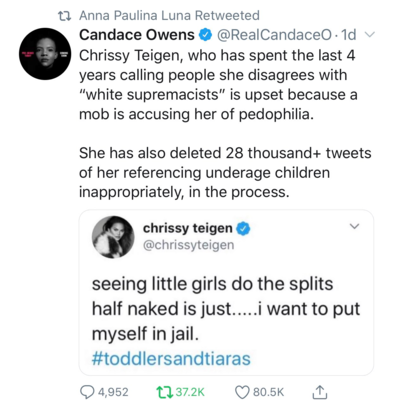This screenshot has width=393, height=407.
Task: Open the quoted tweet text about splits
Action: [226, 308]
